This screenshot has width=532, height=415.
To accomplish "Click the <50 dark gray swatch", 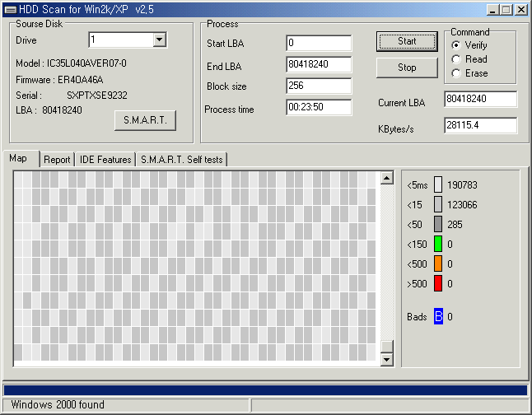I will click(438, 224).
